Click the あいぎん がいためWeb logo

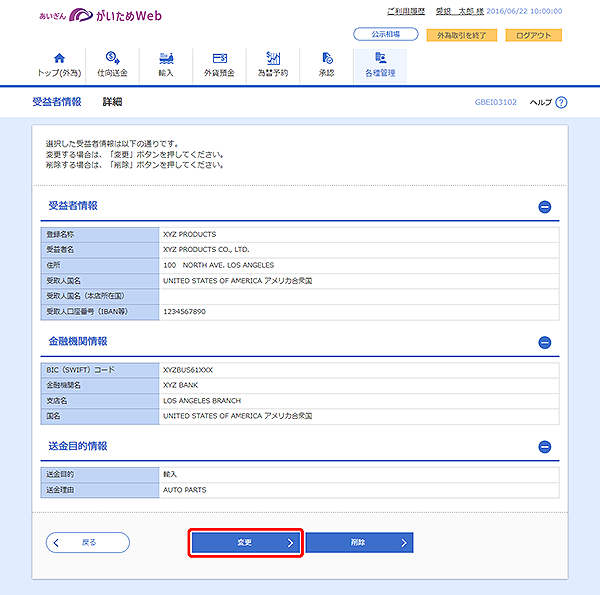[100, 15]
